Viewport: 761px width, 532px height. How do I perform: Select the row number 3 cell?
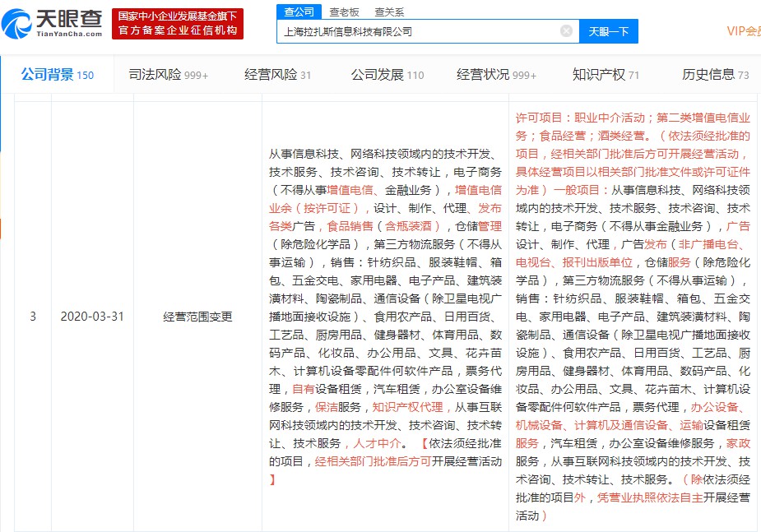(x=33, y=317)
